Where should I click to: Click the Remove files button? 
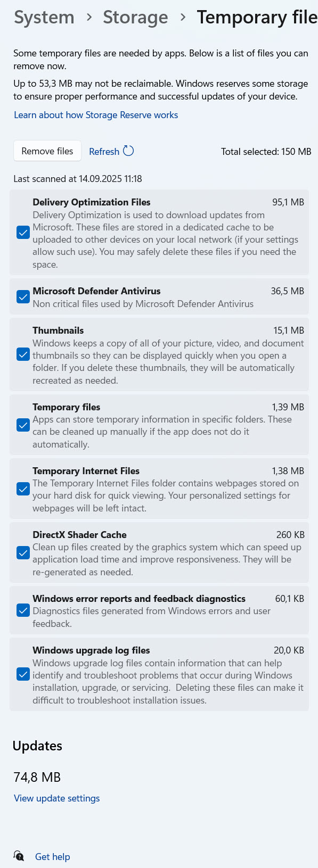pos(47,151)
